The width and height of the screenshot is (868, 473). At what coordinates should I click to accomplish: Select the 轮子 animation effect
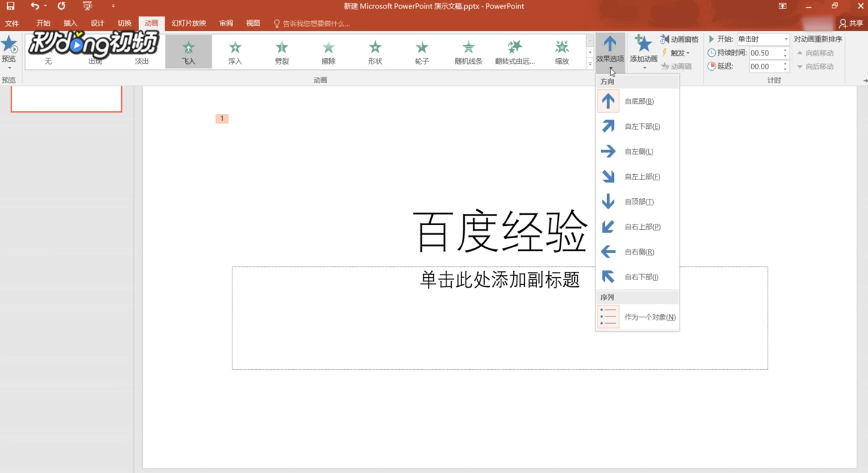[x=422, y=52]
